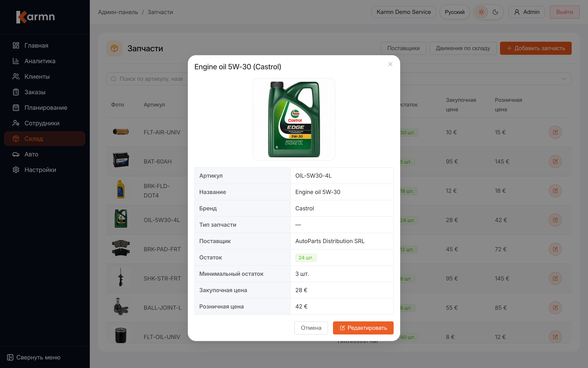Viewport: 588px width, 368px height.
Task: Edit the BALL-JOINT-L row
Action: coord(555,308)
